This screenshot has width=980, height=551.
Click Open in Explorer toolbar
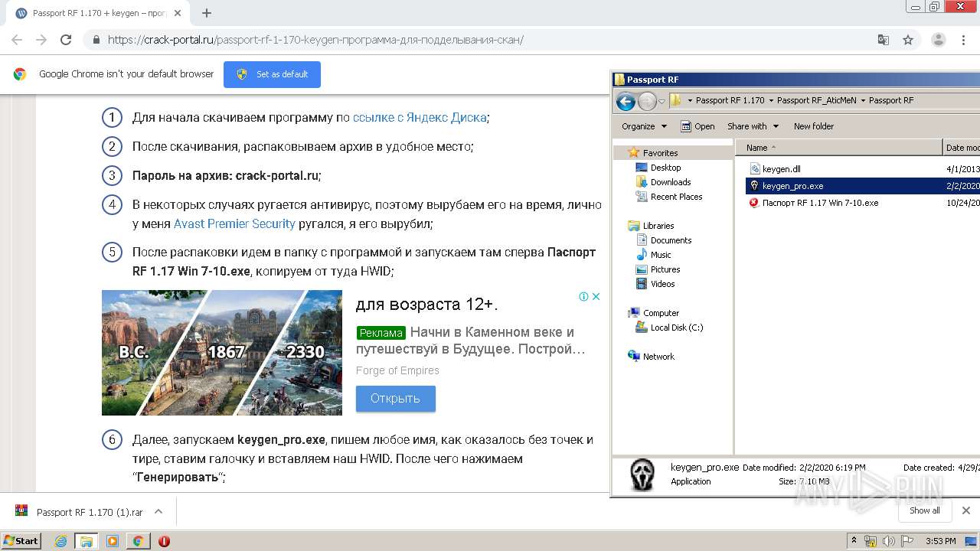[x=697, y=126]
